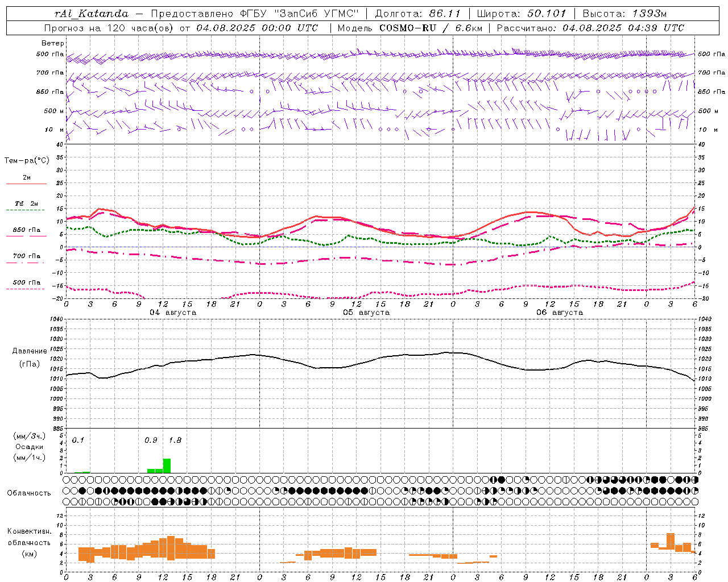Click the tallest green precipitation bar
Viewport: 728px width, 582px height.
pos(167,465)
